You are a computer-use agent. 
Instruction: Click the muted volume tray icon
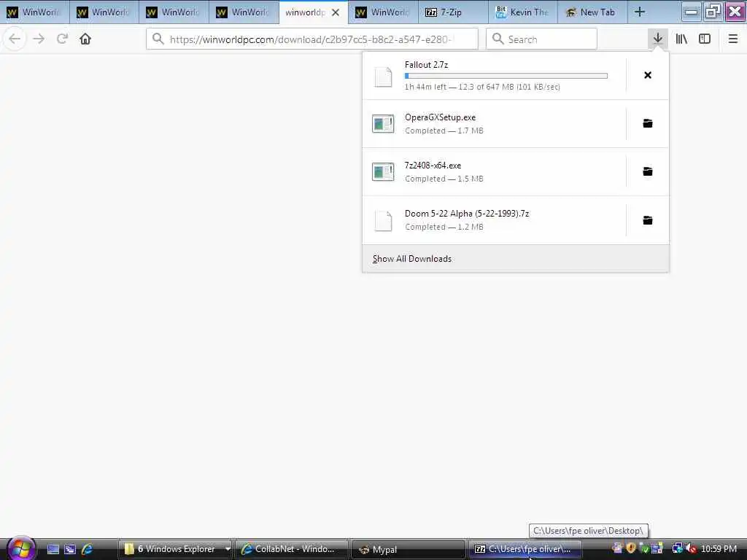point(692,549)
